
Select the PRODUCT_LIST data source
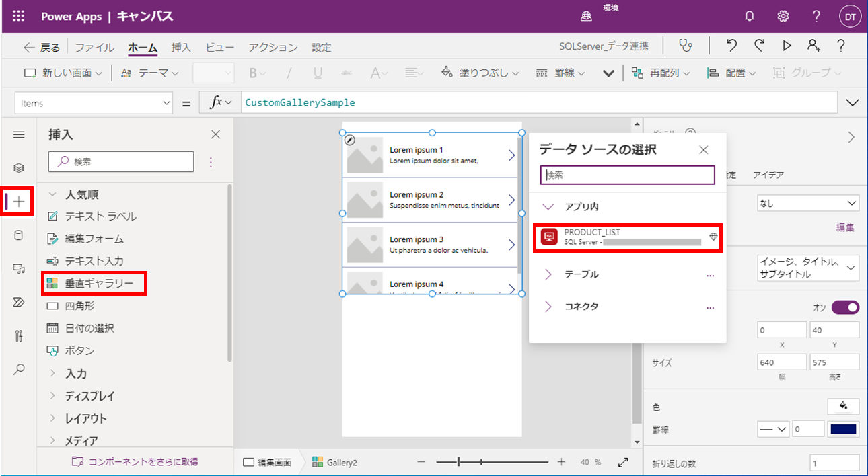click(x=628, y=237)
